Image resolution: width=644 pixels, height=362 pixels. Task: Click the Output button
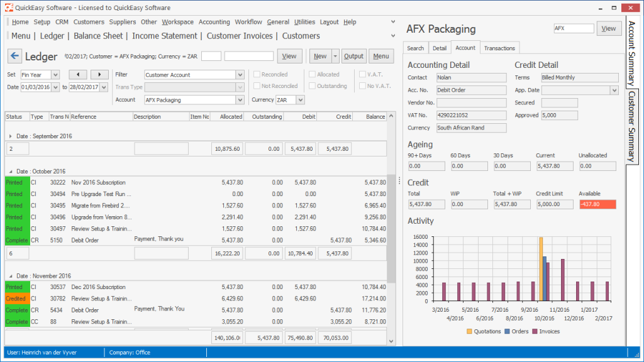(353, 56)
